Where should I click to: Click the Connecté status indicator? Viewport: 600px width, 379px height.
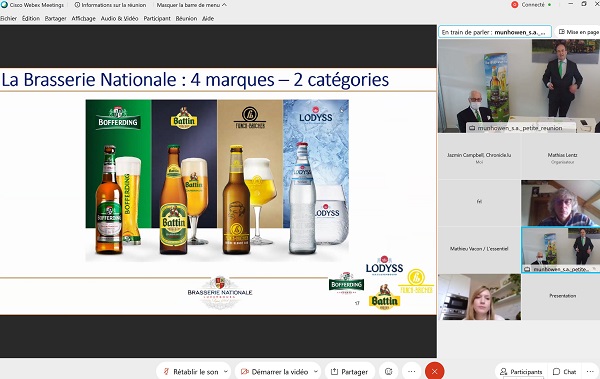click(531, 5)
